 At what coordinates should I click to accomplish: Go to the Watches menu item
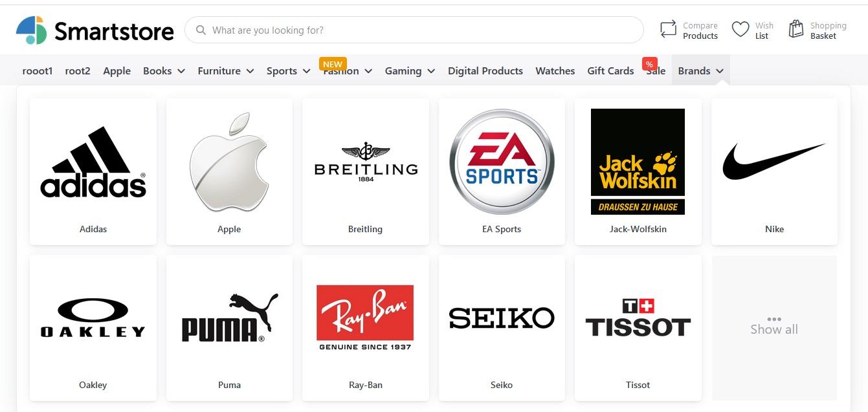(555, 70)
